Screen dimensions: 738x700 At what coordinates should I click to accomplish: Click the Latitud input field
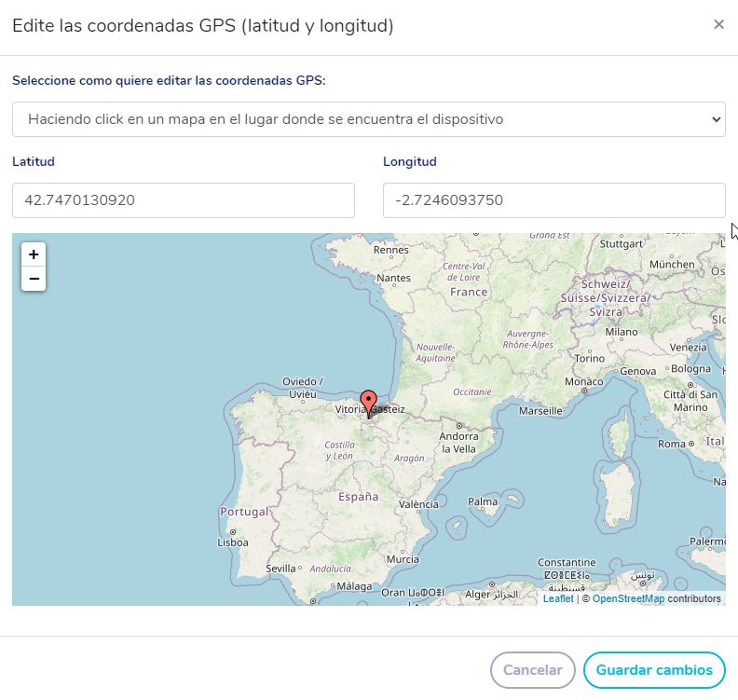click(x=183, y=200)
